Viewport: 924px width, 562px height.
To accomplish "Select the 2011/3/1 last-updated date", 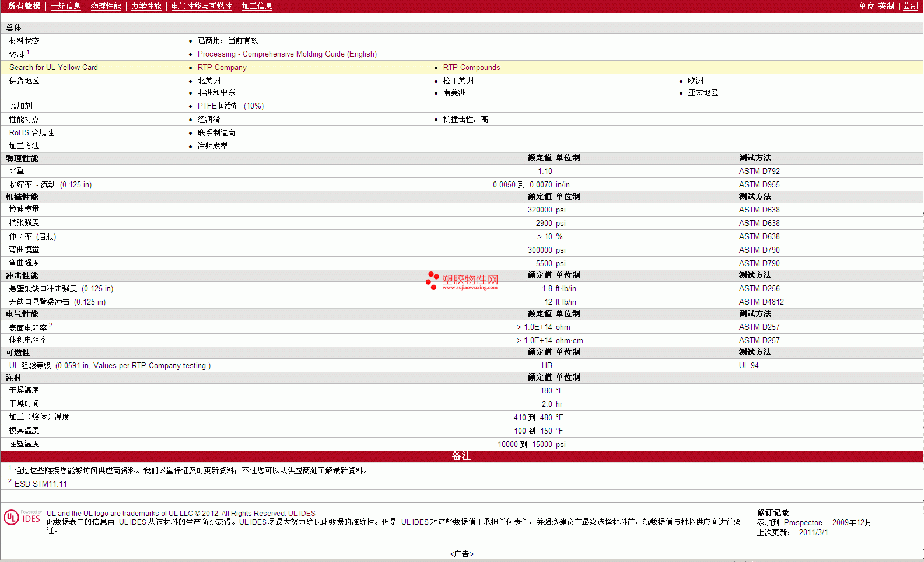I will pyautogui.click(x=813, y=532).
